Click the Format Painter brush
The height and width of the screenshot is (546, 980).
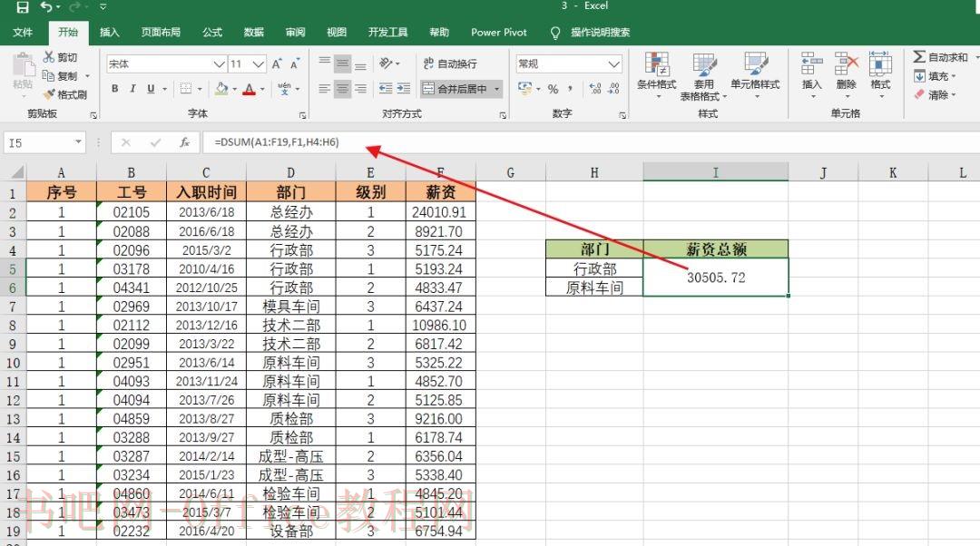point(49,94)
